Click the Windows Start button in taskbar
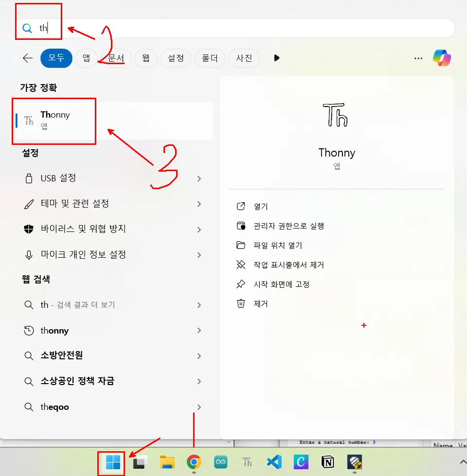467x476 pixels. [113, 462]
